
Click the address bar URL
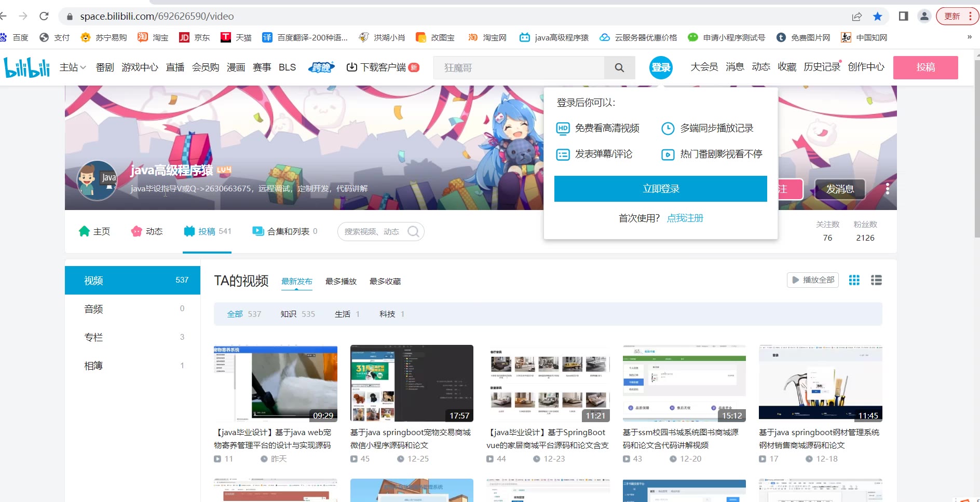click(x=157, y=16)
